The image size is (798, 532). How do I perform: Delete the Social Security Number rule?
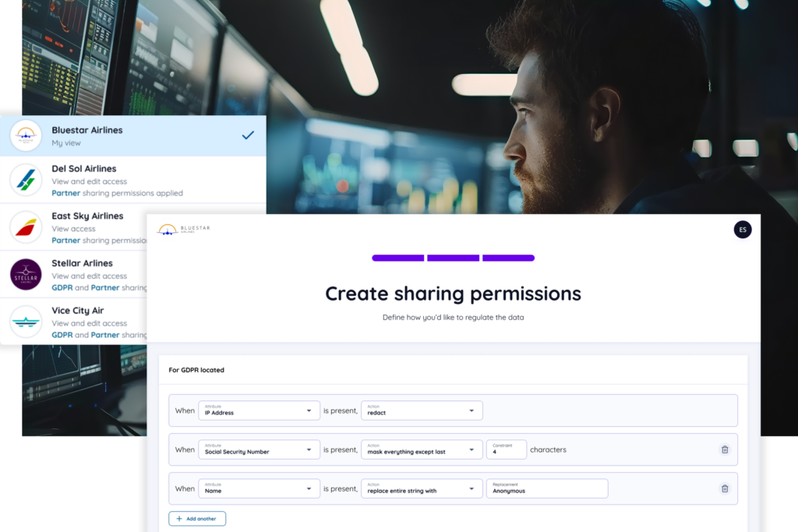725,449
